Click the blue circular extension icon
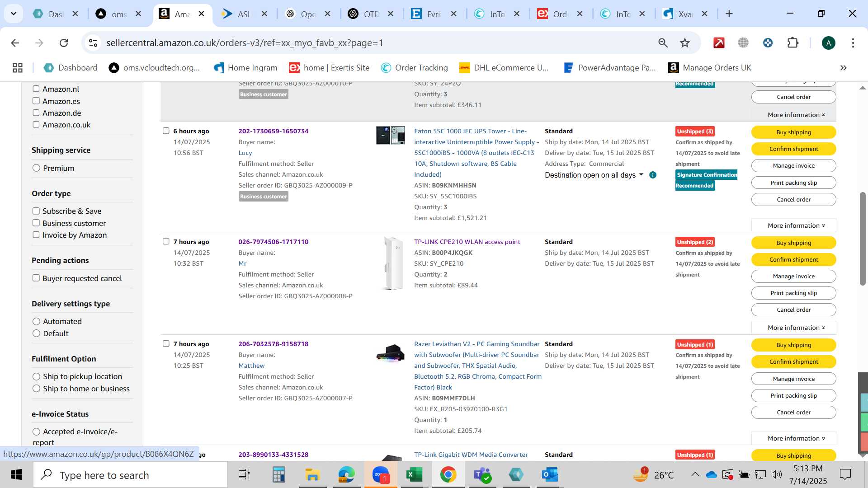Viewport: 868px width, 488px height. coord(768,43)
